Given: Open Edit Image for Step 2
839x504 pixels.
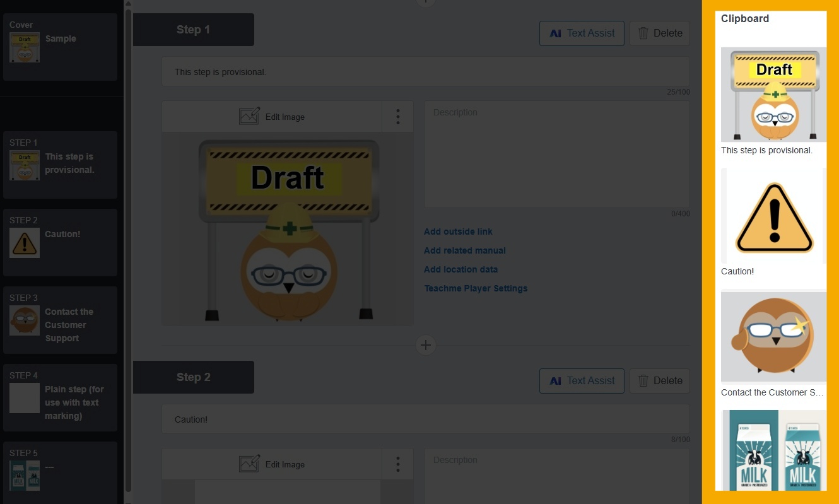Looking at the screenshot, I should pos(272,464).
